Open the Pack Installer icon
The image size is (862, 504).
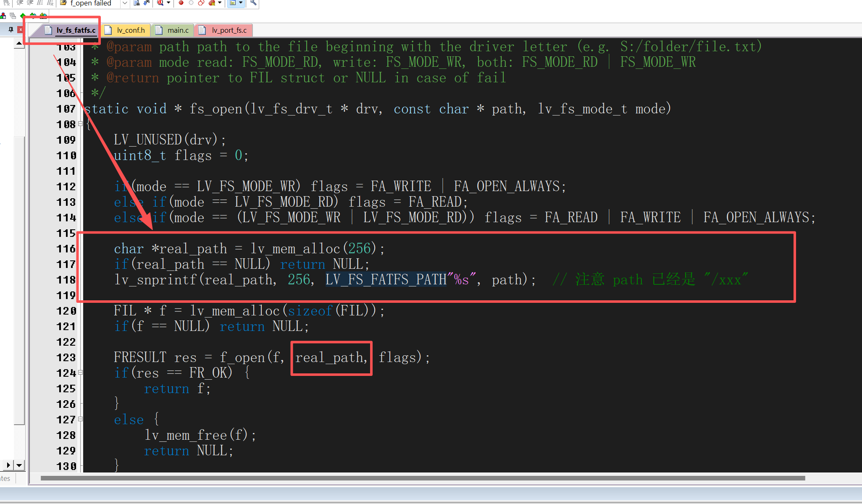click(43, 16)
